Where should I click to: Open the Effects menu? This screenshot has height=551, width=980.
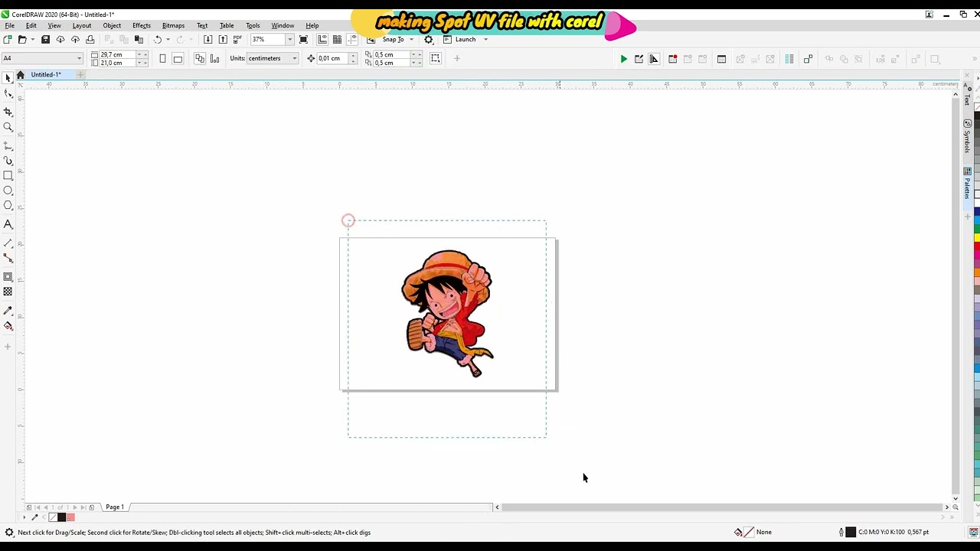142,25
